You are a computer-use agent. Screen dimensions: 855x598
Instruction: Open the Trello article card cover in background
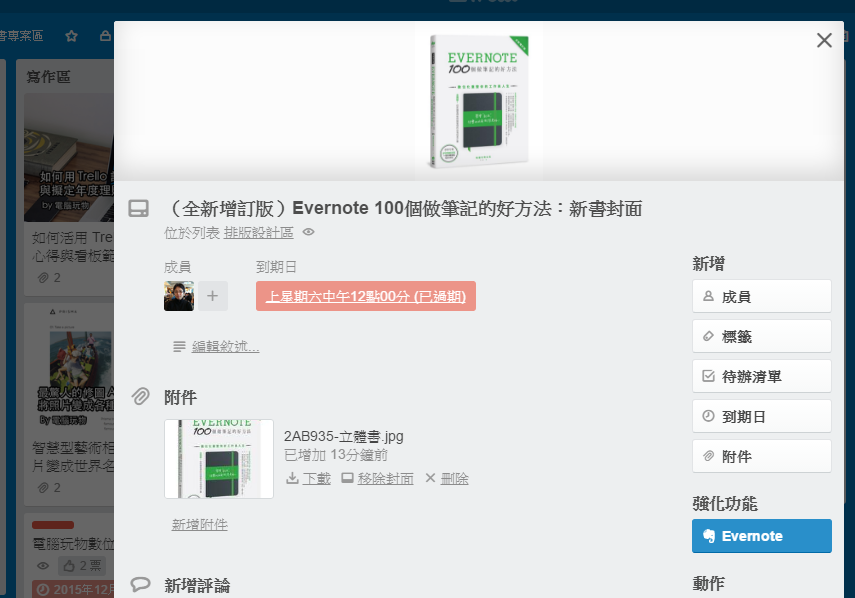pyautogui.click(x=69, y=157)
